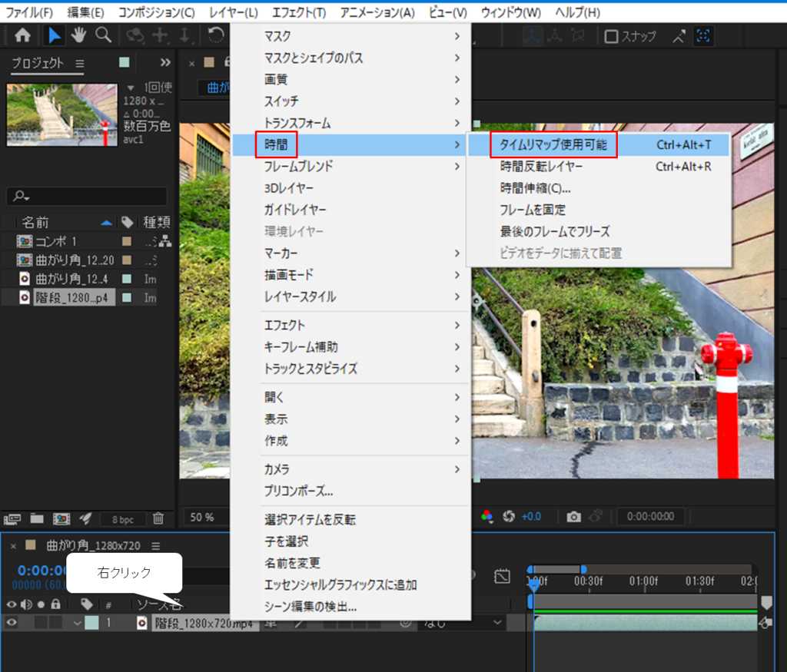Click the reset exposure icon
Screen dimensions: 787x672
coord(508,517)
